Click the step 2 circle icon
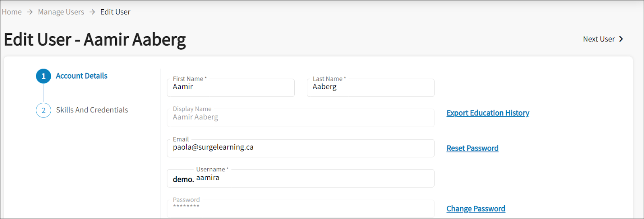Screen dimensions: 644x219 [x=43, y=110]
